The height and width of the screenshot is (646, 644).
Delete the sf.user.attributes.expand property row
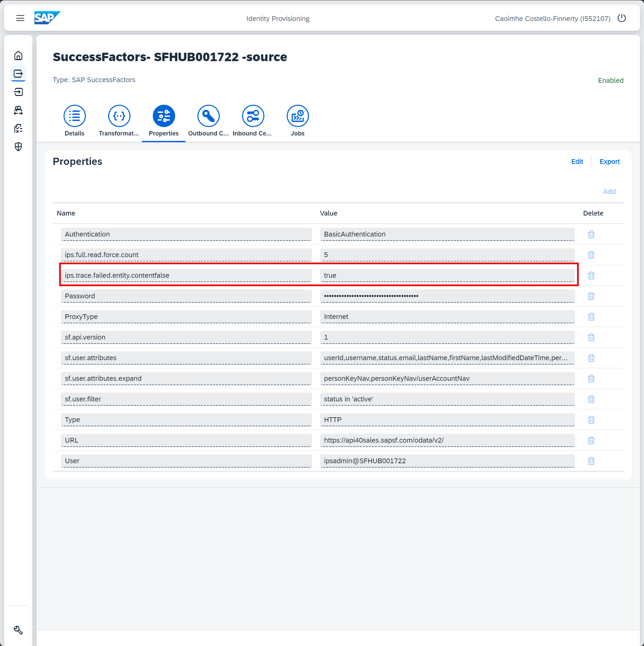pos(591,378)
